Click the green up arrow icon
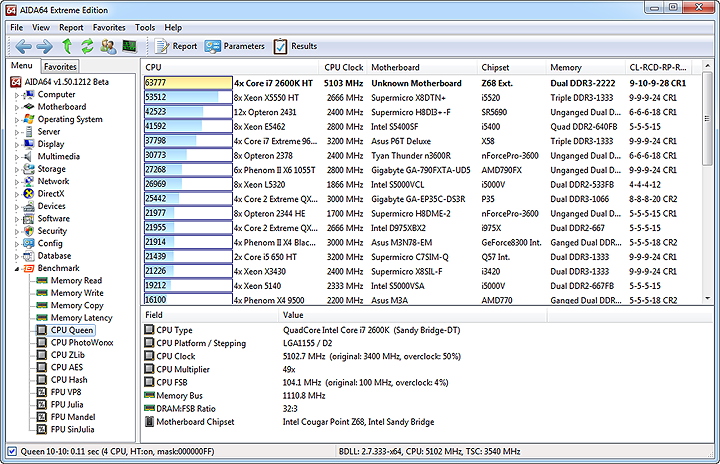720x464 pixels. click(x=67, y=46)
